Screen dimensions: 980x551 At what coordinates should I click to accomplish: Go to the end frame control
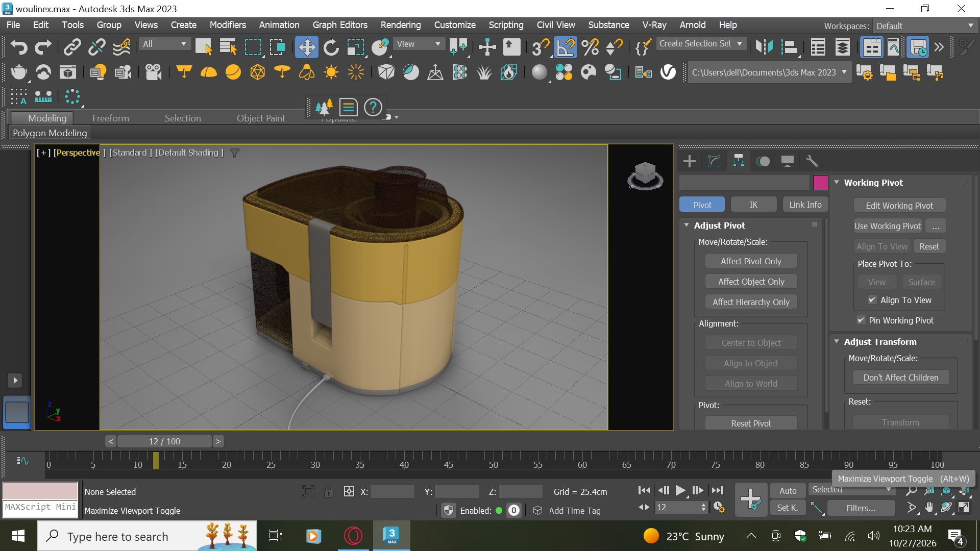click(717, 490)
